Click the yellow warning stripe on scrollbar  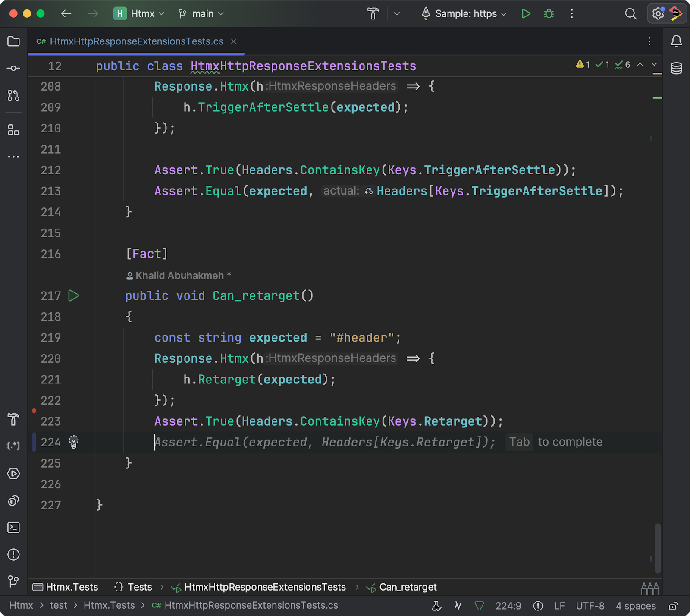[657, 74]
